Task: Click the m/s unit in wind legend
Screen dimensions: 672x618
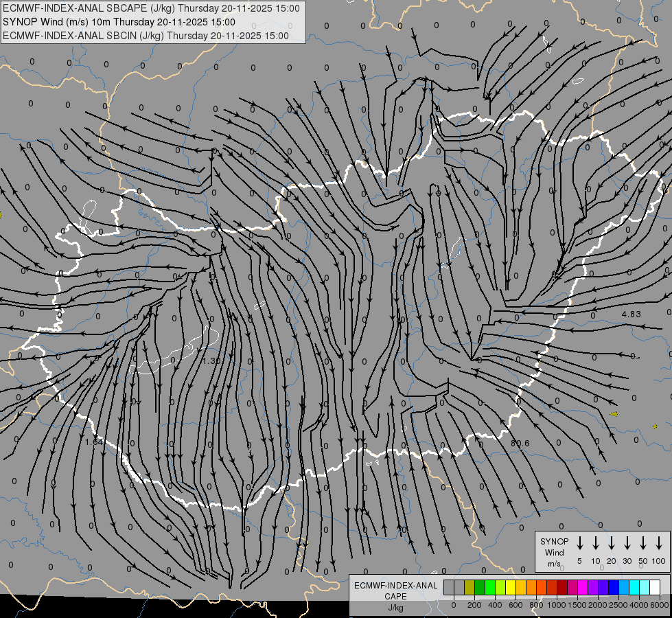Action: click(x=554, y=564)
